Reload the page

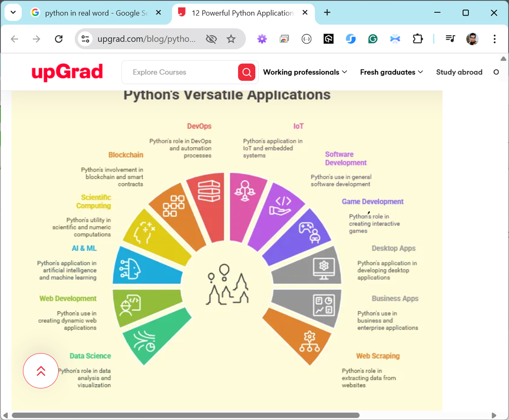[x=59, y=39]
